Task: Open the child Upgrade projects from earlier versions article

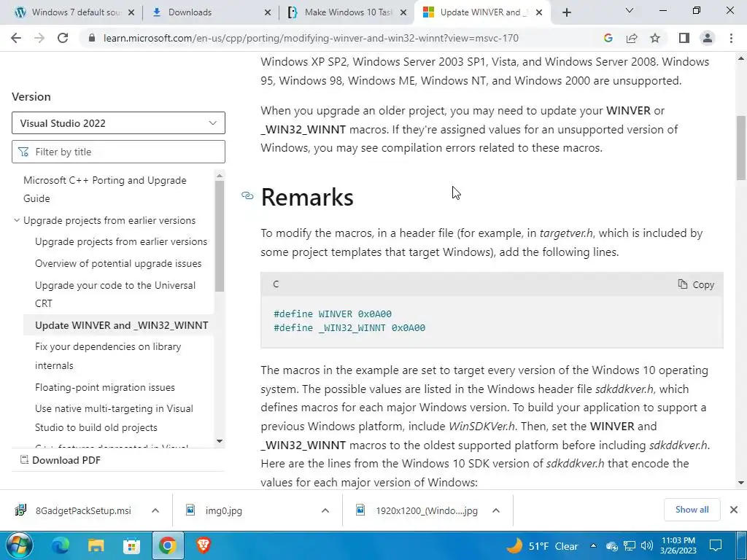Action: 121,242
